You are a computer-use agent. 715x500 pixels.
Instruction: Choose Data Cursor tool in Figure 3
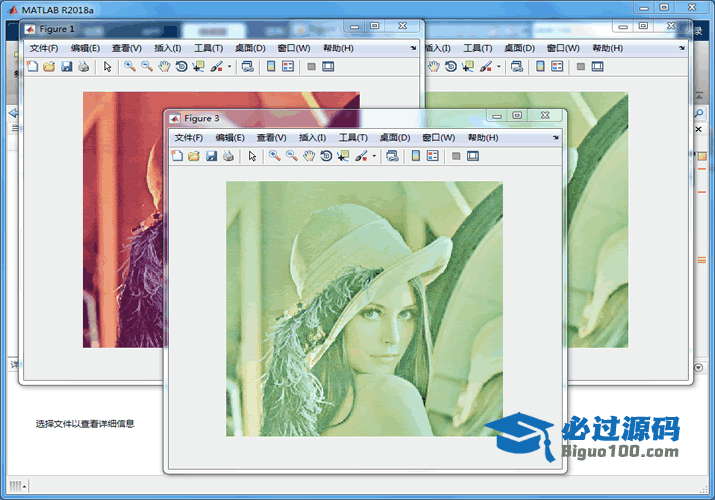click(x=343, y=156)
